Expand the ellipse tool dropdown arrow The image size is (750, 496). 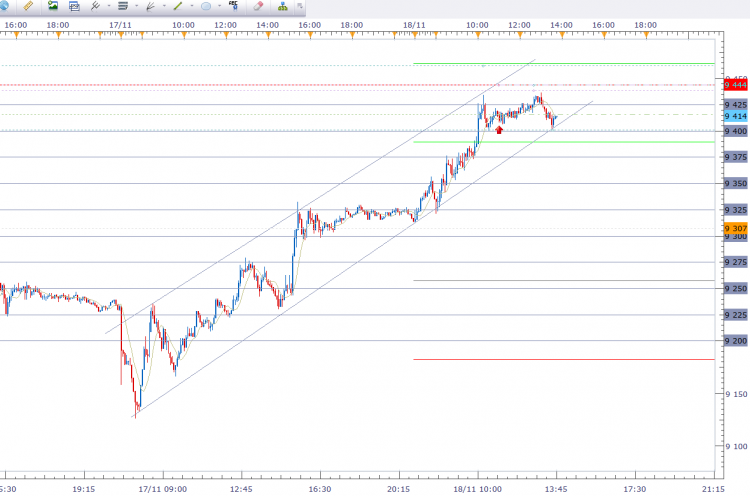220,6
